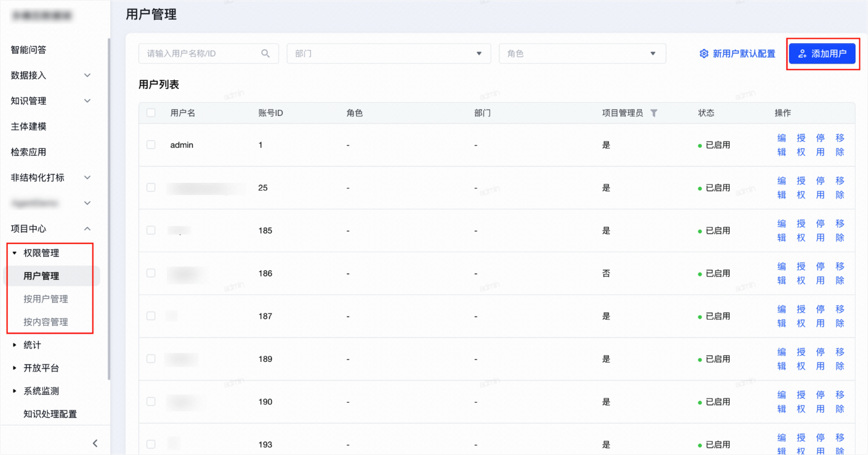Check the box for account ID 187
The width and height of the screenshot is (868, 455).
tap(151, 316)
